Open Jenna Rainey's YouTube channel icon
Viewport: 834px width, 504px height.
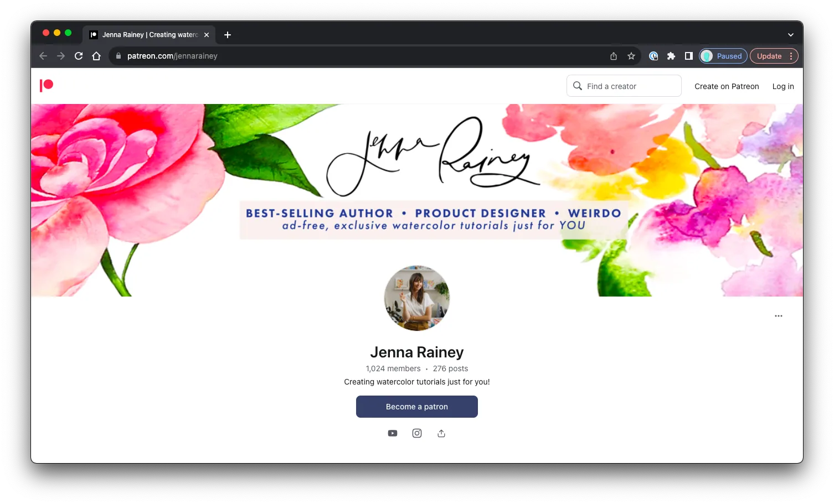pyautogui.click(x=393, y=433)
